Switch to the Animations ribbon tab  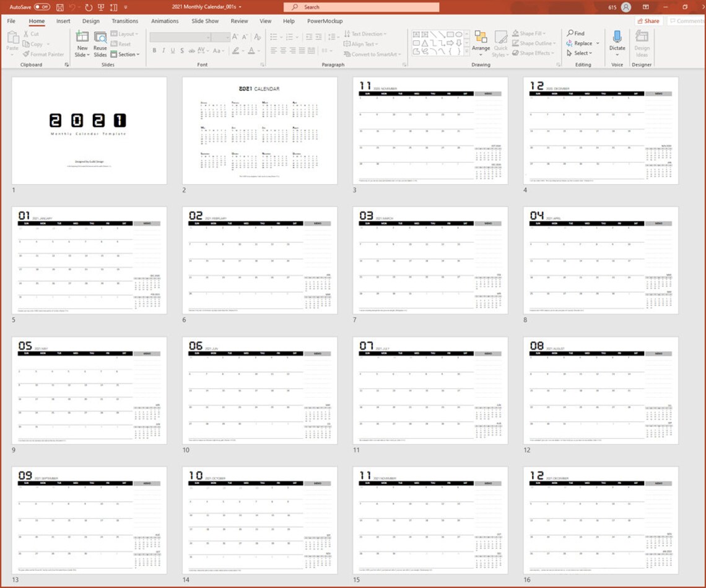click(x=164, y=20)
